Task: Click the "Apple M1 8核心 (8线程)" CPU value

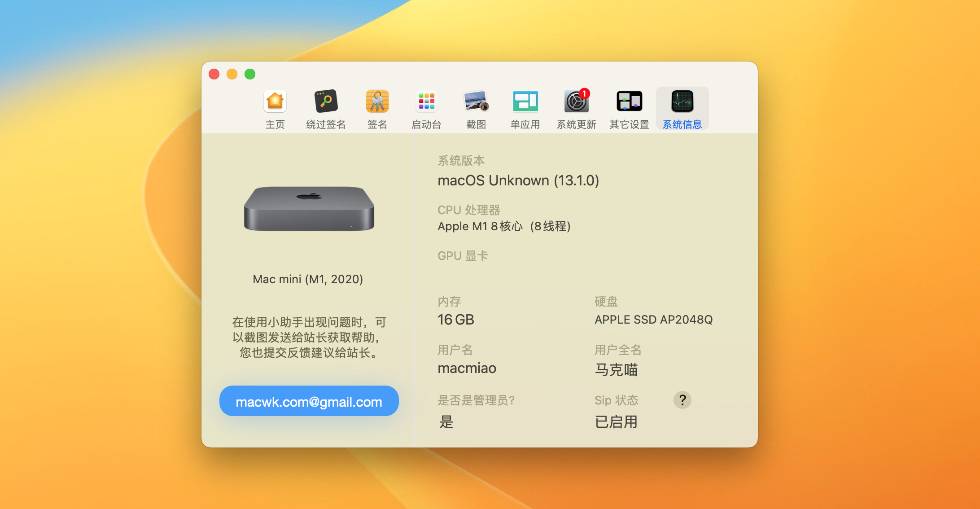Action: 504,226
